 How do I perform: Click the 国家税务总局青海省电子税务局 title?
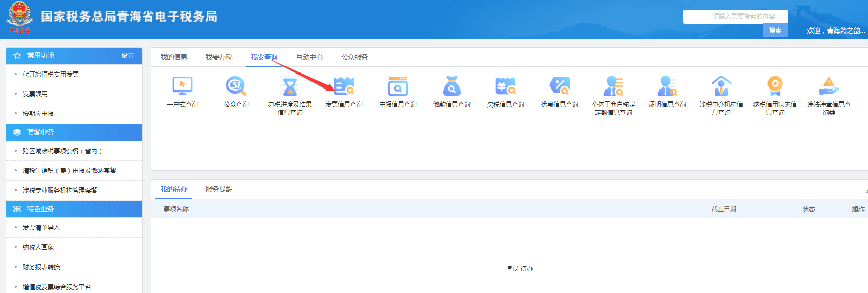(x=129, y=17)
